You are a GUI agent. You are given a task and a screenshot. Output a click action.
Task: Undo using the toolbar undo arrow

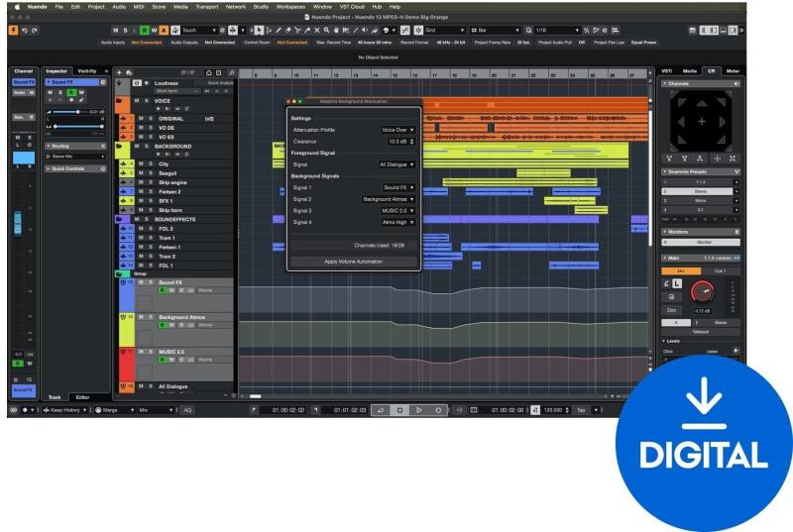coord(25,31)
